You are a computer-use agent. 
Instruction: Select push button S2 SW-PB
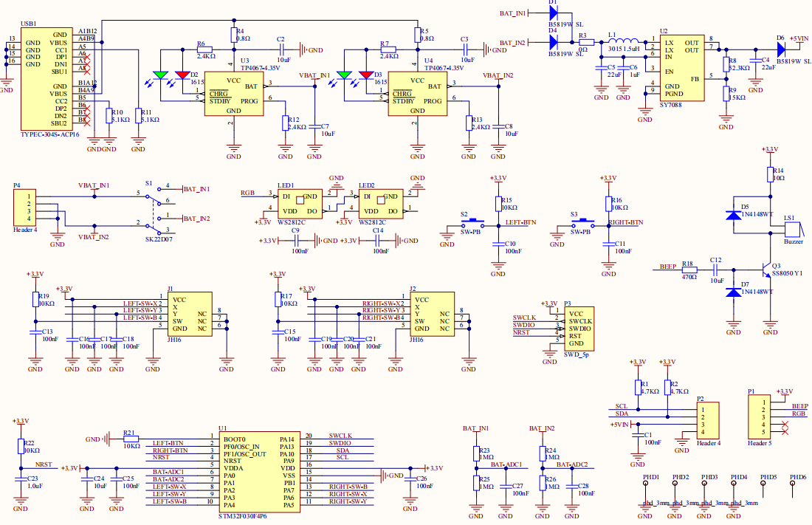coord(472,224)
